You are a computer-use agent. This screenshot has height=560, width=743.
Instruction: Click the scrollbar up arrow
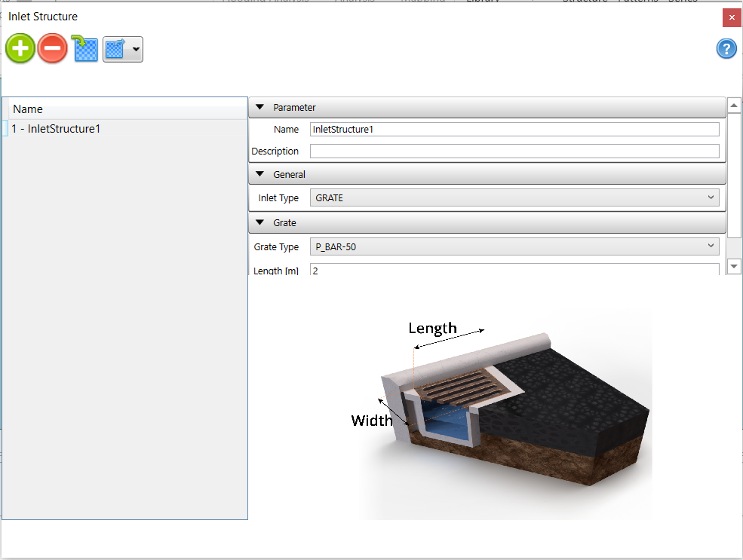tap(733, 106)
